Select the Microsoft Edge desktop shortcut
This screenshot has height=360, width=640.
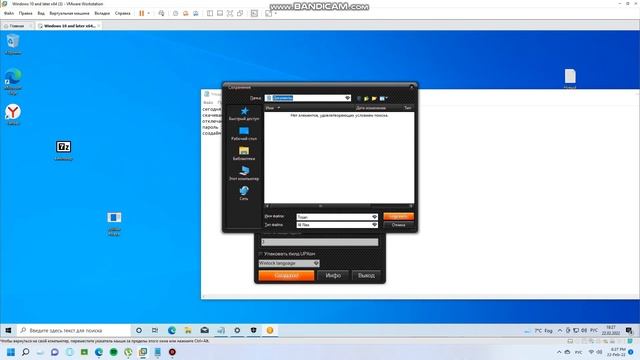pos(13,82)
